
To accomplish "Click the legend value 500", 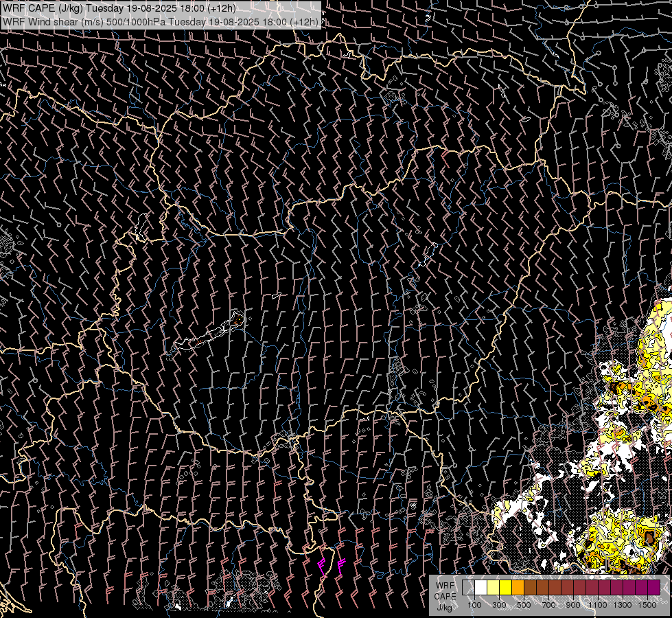I will [x=524, y=605].
